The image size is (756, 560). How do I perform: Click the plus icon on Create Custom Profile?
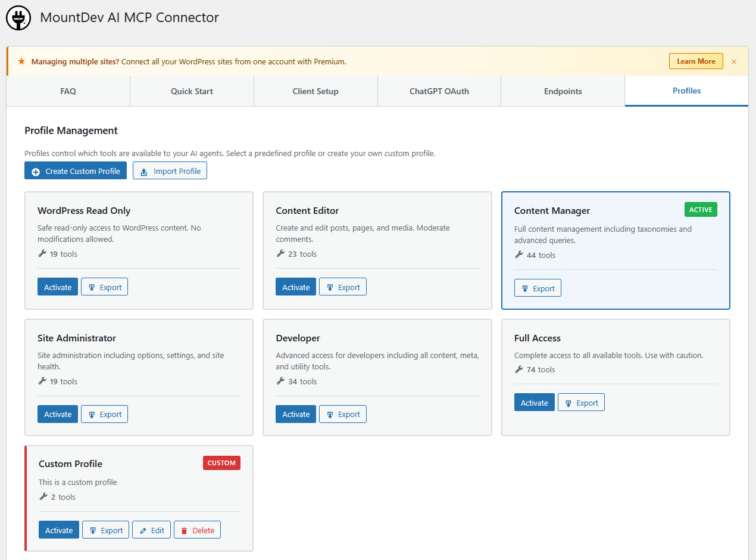pyautogui.click(x=36, y=172)
